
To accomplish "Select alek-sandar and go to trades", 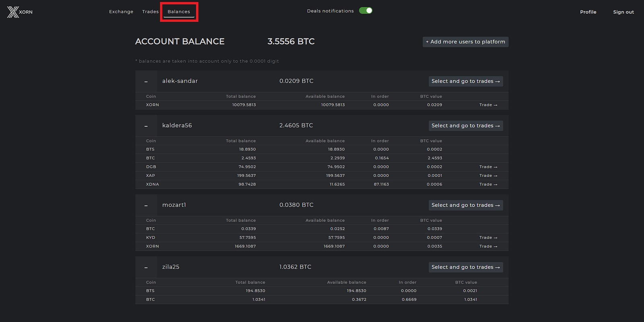I will 466,81.
